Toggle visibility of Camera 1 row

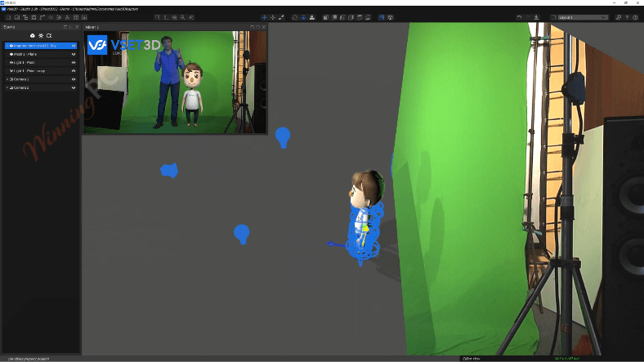click(x=74, y=79)
